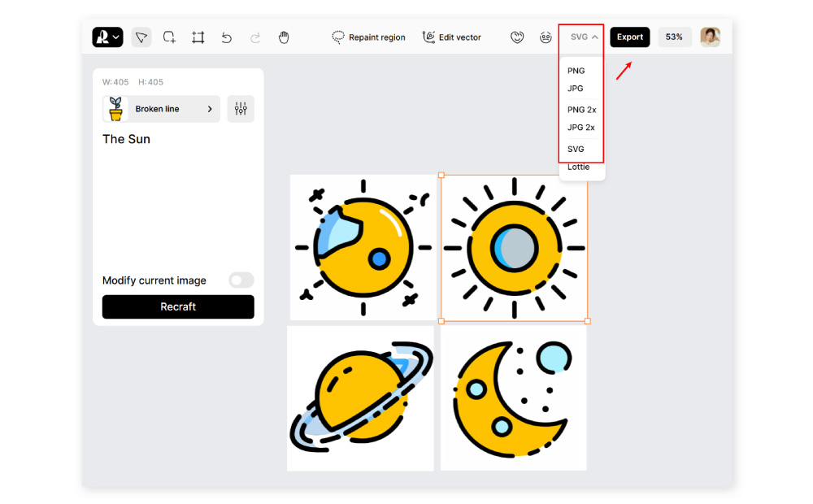Undo the last action

point(227,37)
